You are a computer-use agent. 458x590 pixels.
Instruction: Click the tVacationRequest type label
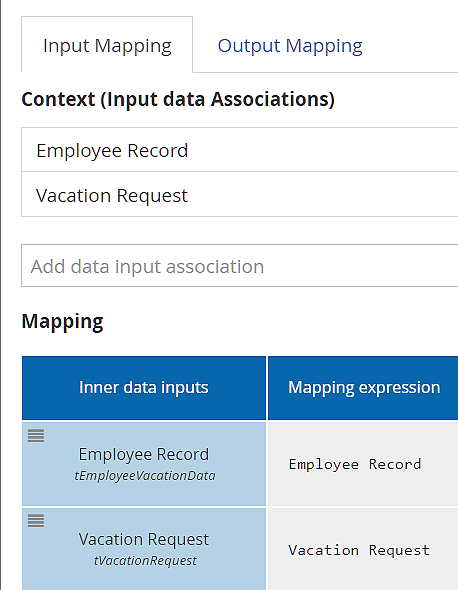145,561
